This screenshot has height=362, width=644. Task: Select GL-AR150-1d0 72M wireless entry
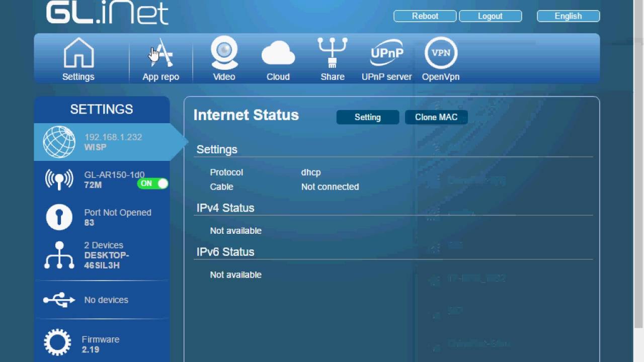coord(102,179)
